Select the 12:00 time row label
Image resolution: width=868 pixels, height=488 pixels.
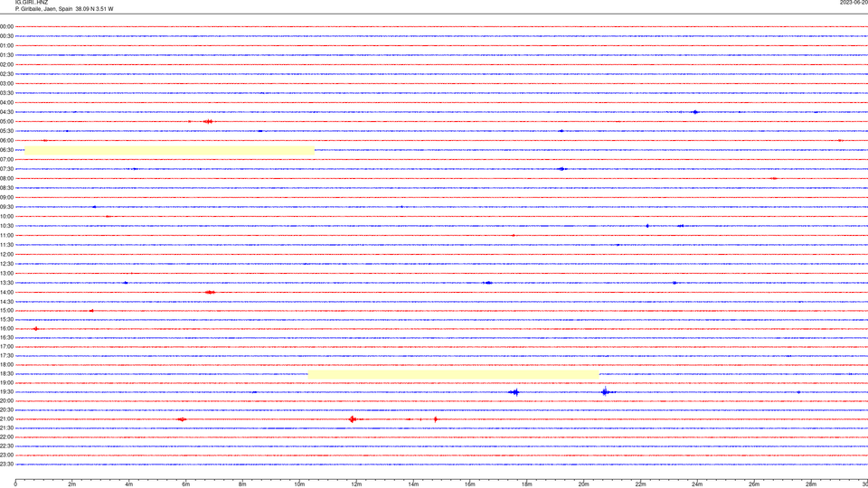[6, 255]
